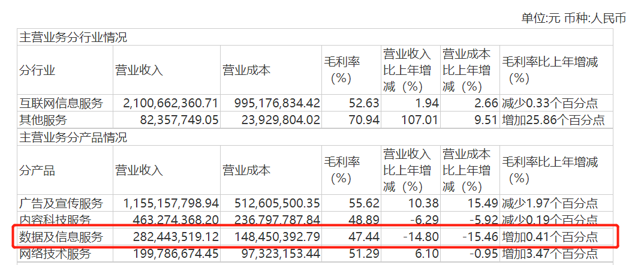
Task: Select the section title '主营业务分产品情况'
Action: click(x=73, y=138)
